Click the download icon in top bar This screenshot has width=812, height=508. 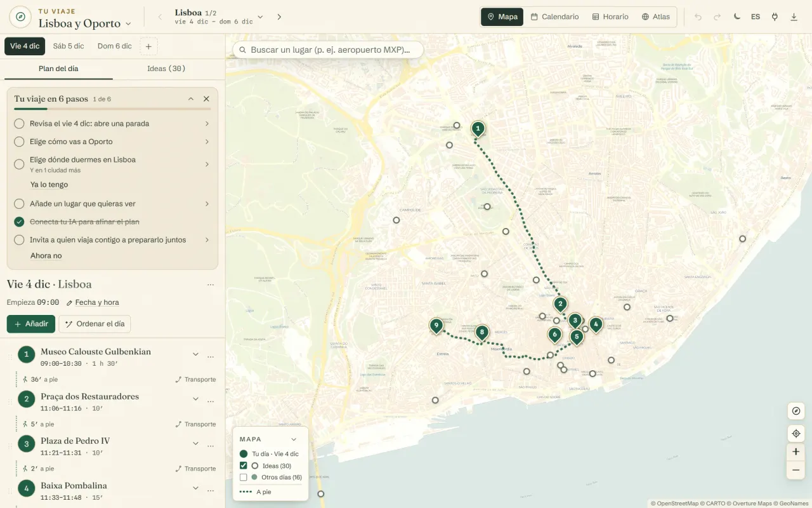pos(794,17)
